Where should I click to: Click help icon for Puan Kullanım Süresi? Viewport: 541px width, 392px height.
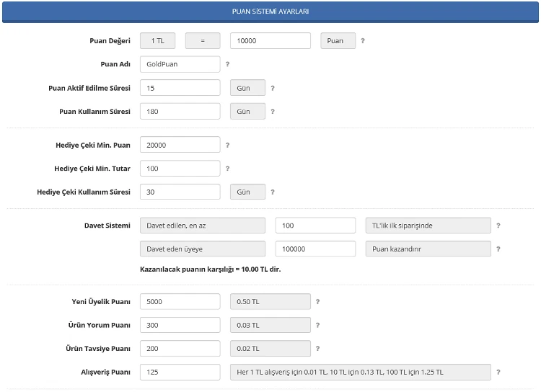tap(273, 112)
